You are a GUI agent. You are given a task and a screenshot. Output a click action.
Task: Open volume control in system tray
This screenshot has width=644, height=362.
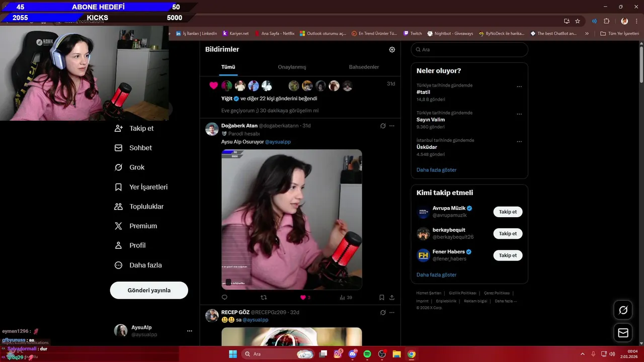click(x=612, y=354)
